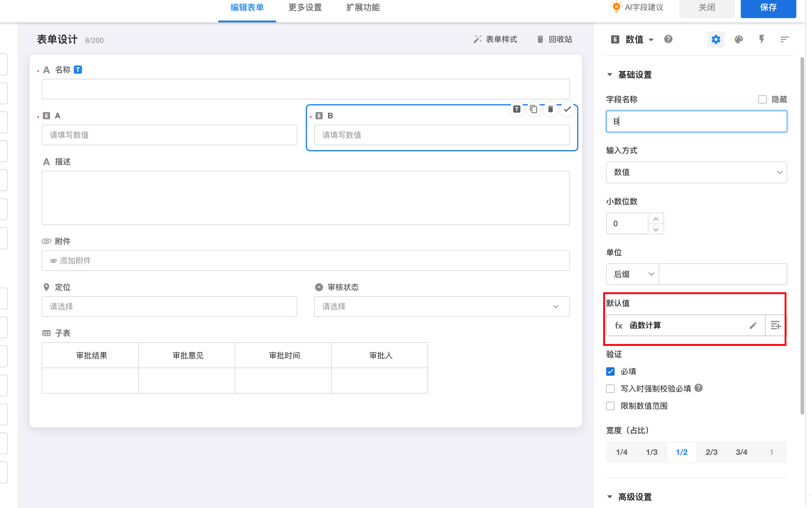Enable 限制数值范围 checkbox
The width and height of the screenshot is (812, 508).
point(610,406)
